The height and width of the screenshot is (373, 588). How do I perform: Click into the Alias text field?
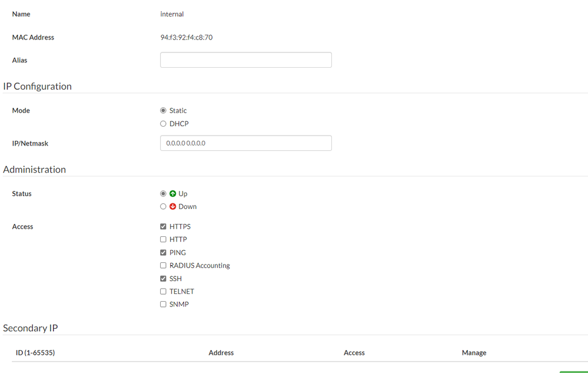click(x=245, y=60)
